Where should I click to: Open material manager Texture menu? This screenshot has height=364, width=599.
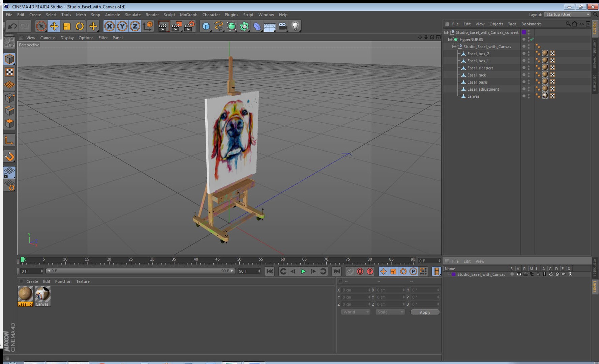tap(83, 281)
